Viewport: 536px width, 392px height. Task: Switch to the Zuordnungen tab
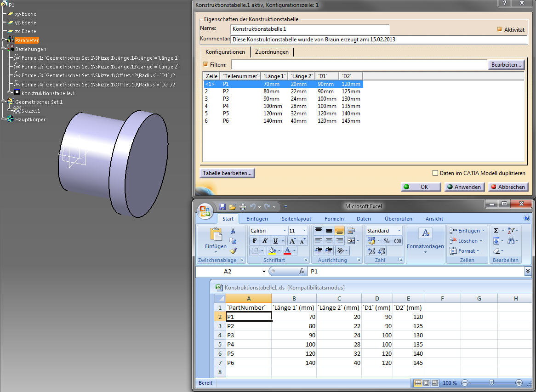point(272,52)
